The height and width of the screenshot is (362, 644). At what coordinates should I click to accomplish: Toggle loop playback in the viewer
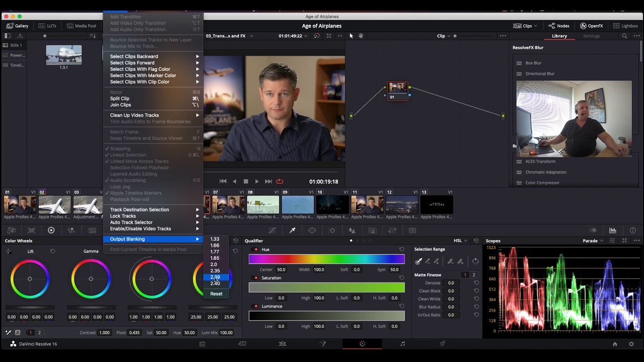click(280, 182)
